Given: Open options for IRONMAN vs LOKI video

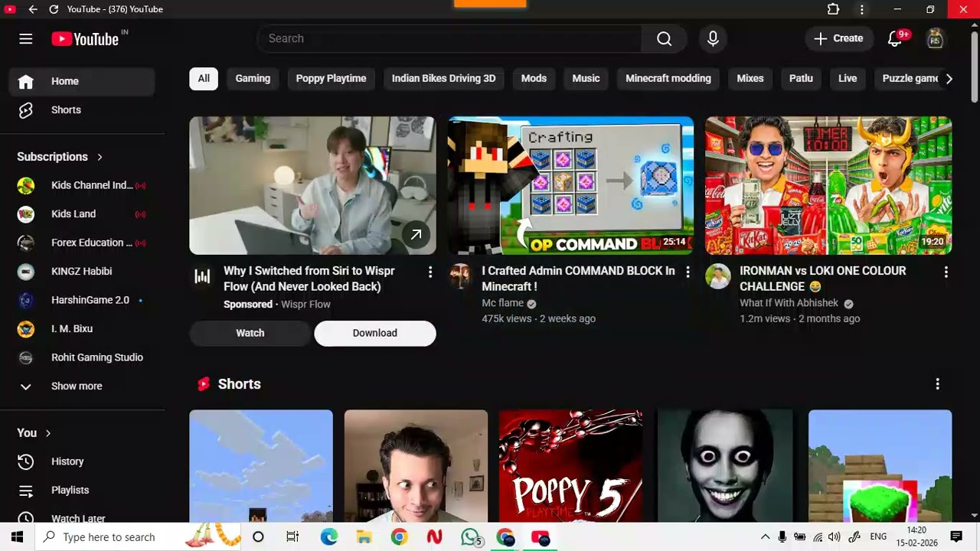Looking at the screenshot, I should pos(946,272).
